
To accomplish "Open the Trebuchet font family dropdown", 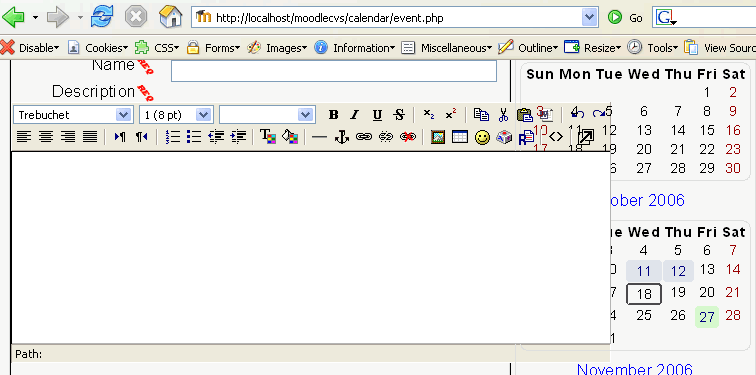I will click(74, 115).
